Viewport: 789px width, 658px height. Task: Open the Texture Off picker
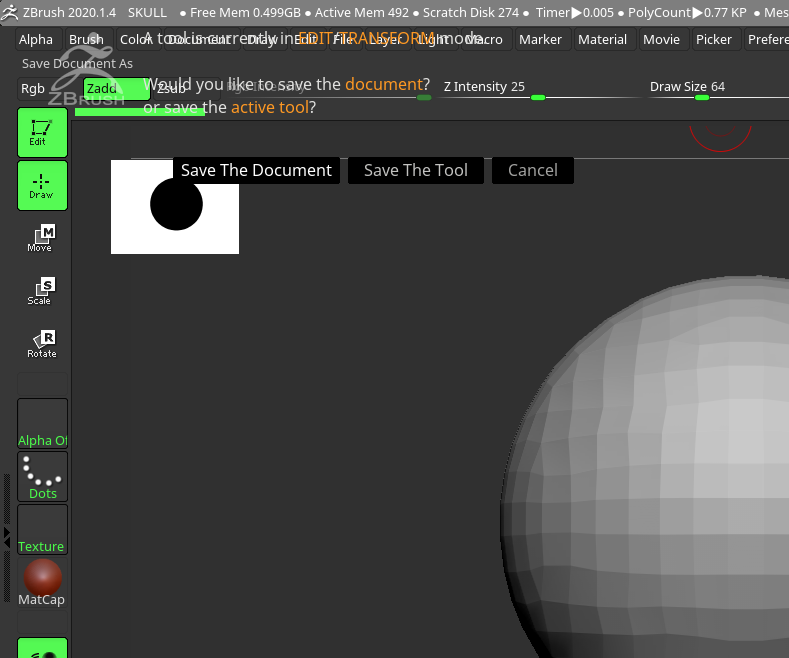42,529
